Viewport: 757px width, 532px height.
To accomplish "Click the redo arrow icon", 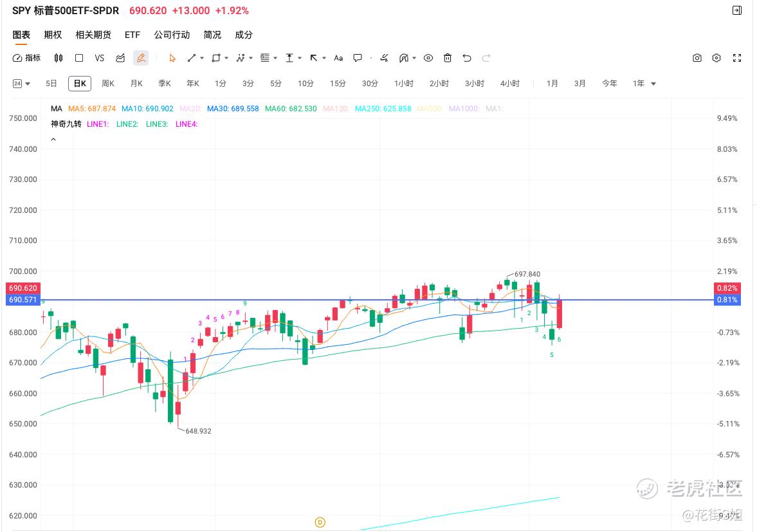I will (486, 58).
